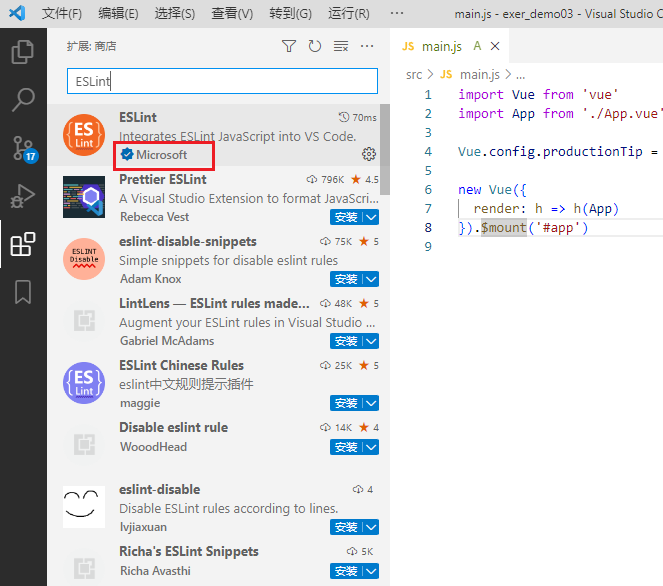663x586 pixels.
Task: Expand install options for eslint-disable
Action: tap(371, 527)
